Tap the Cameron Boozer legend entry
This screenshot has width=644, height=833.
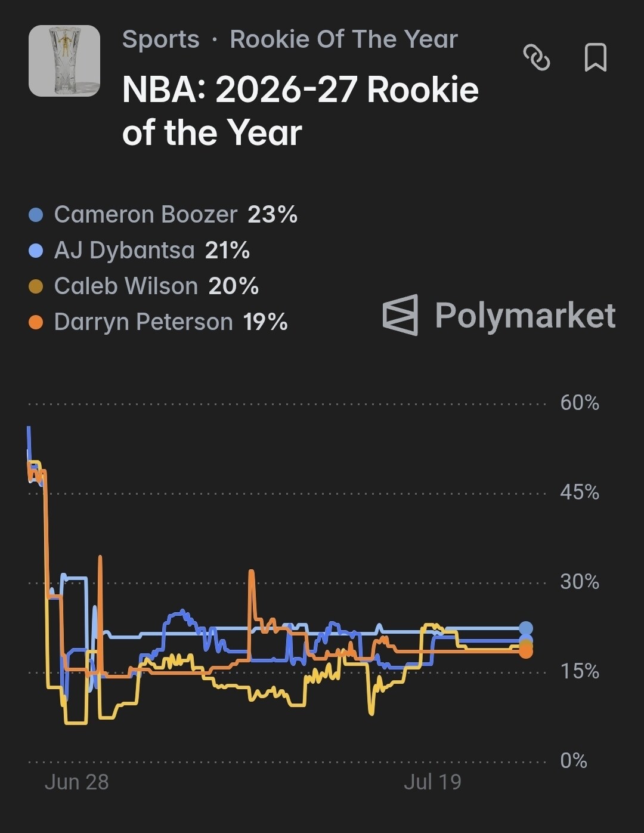click(x=163, y=215)
